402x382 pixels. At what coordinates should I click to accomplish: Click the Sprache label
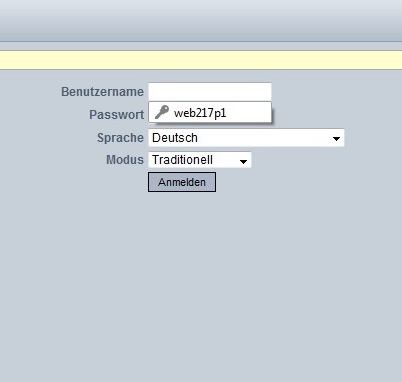120,138
